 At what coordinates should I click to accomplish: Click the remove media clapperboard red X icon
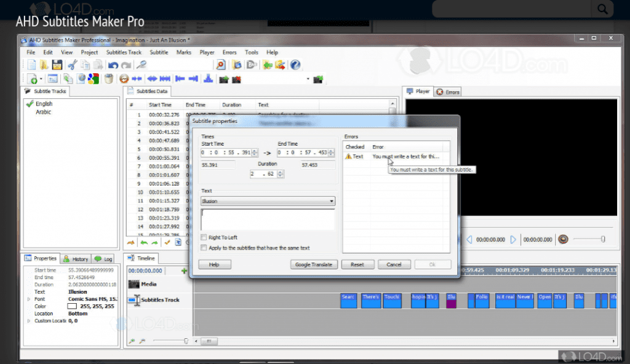[x=237, y=79]
